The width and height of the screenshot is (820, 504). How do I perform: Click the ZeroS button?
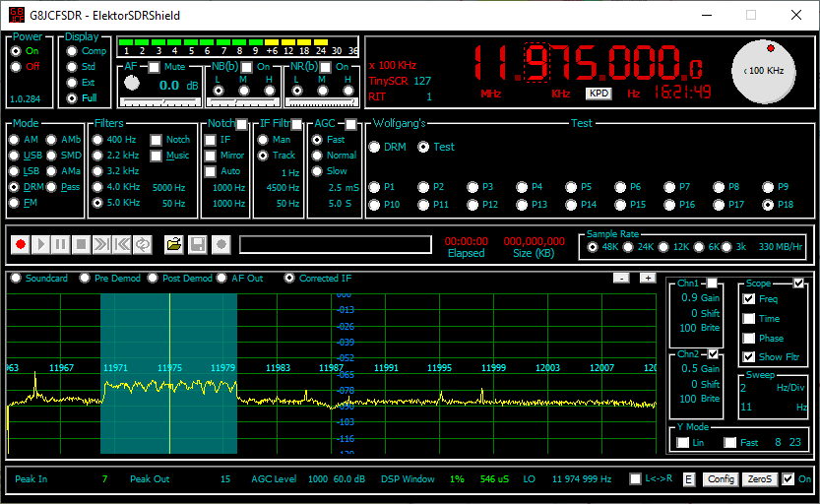[759, 479]
